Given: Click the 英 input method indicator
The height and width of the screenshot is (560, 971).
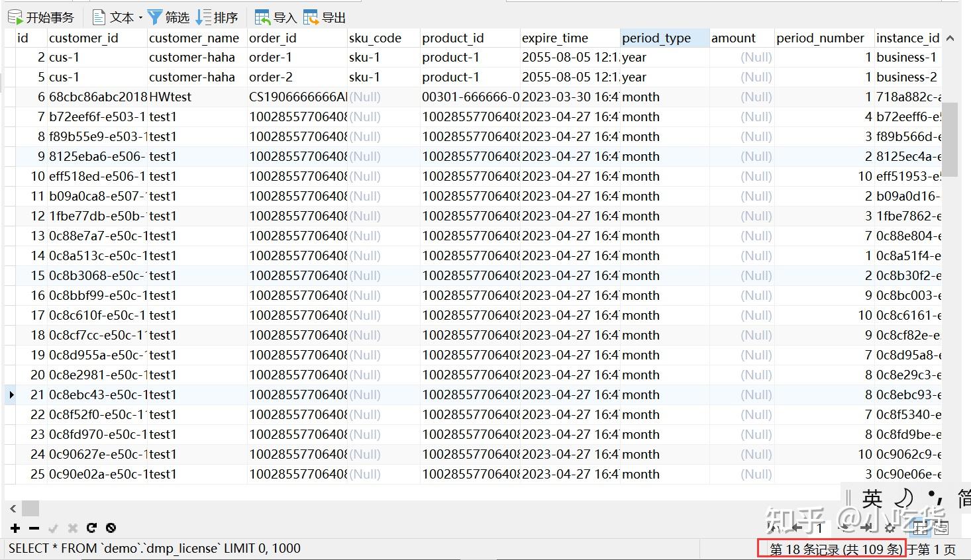Looking at the screenshot, I should [x=872, y=498].
